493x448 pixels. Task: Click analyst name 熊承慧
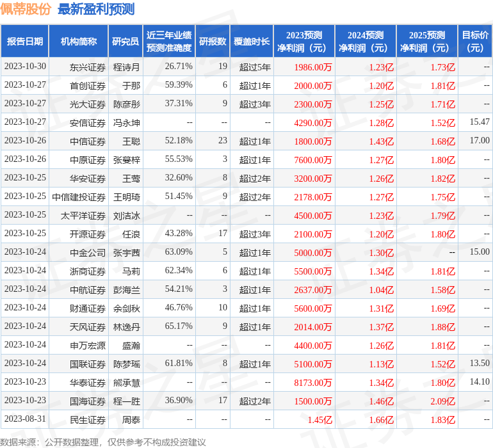127,383
